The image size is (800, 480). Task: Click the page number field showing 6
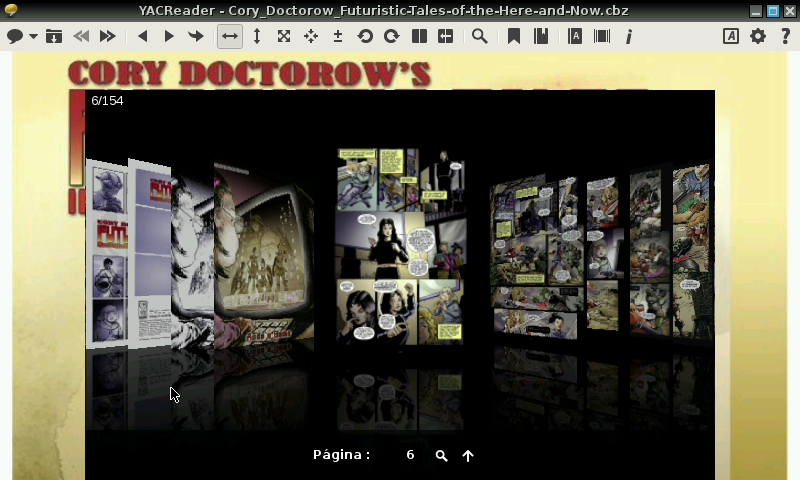(x=410, y=455)
